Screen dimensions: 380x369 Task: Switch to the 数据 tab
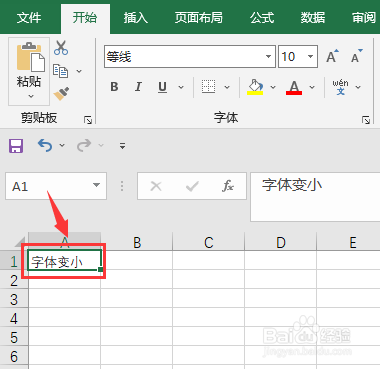pos(313,17)
